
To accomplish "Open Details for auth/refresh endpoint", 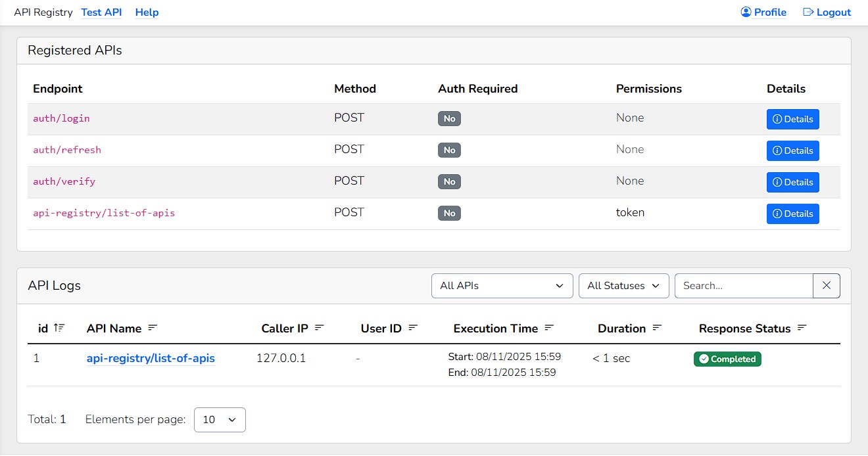I will (x=793, y=150).
